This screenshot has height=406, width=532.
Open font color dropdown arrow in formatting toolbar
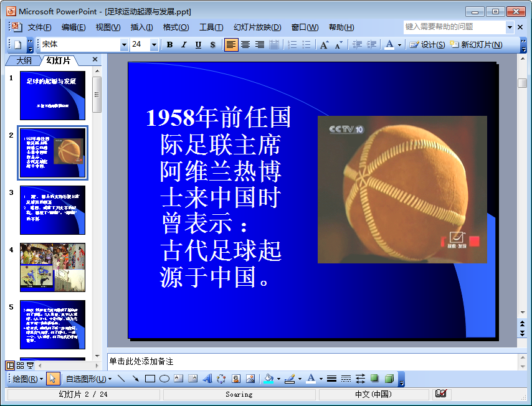pyautogui.click(x=399, y=45)
